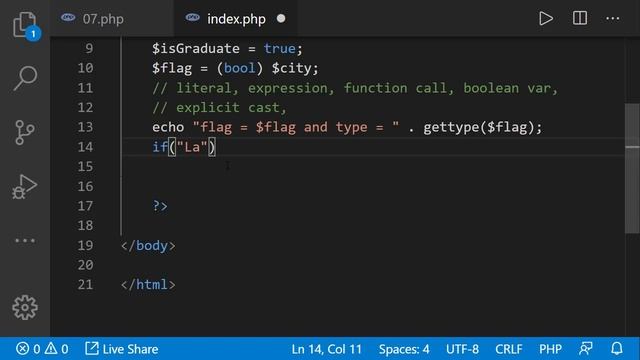This screenshot has width=640, height=360.
Task: Show additional views via ellipsis in activity bar
Action: click(25, 240)
